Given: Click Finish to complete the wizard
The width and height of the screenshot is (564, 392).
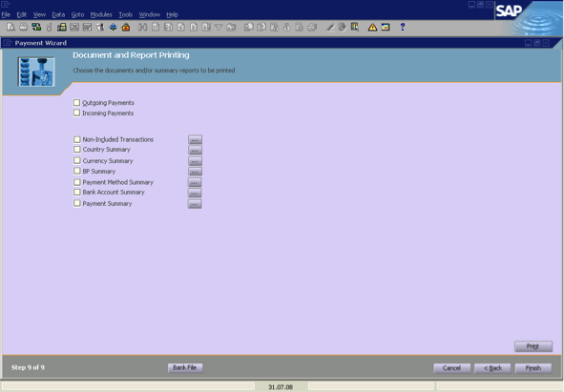Looking at the screenshot, I should point(533,368).
